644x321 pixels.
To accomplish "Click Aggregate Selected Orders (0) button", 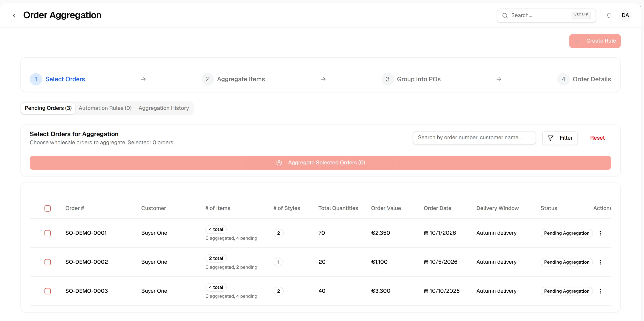I will coord(320,163).
